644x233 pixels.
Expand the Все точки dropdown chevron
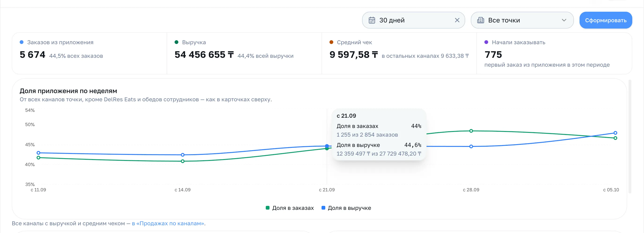tap(564, 20)
